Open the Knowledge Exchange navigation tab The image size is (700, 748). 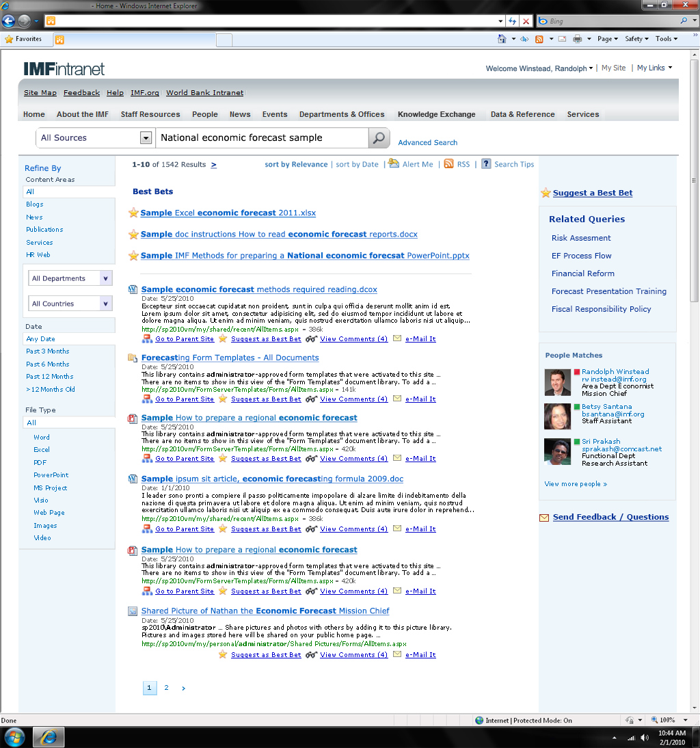pyautogui.click(x=436, y=114)
